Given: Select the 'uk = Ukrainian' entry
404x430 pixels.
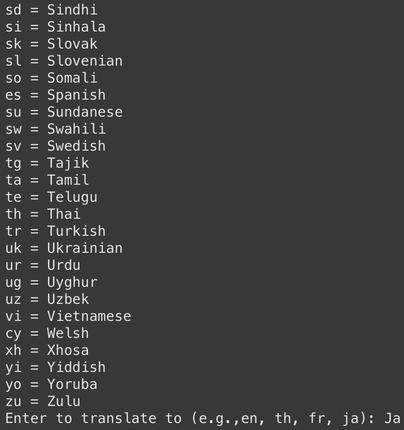Looking at the screenshot, I should [x=64, y=248].
